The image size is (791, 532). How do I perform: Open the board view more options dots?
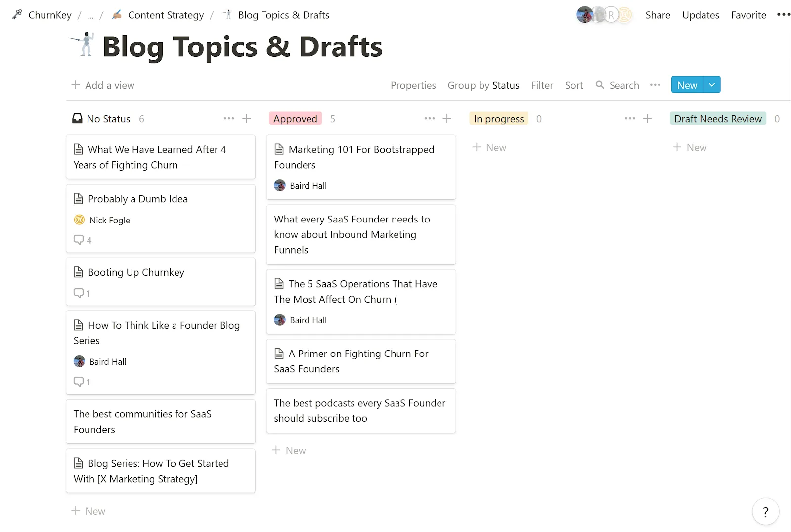655,85
